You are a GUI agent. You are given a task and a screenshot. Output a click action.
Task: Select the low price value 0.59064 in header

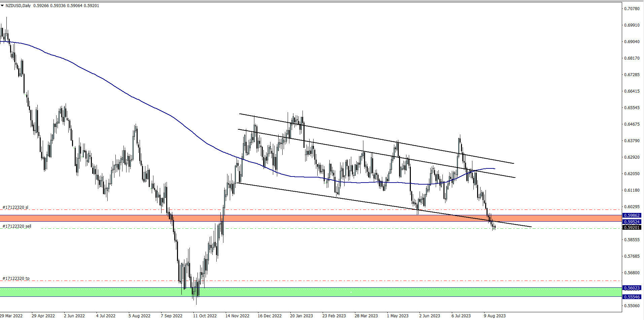click(75, 6)
